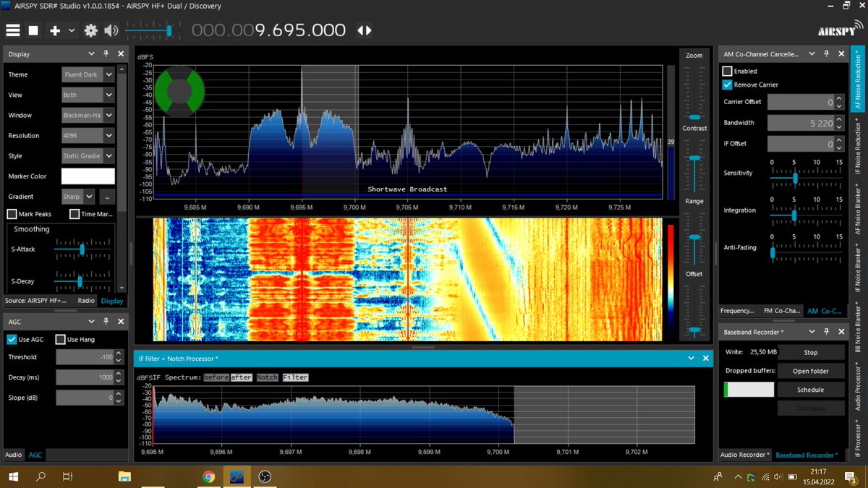The width and height of the screenshot is (868, 488).
Task: Click the tuning step arrows beside the frequency
Action: coord(364,30)
